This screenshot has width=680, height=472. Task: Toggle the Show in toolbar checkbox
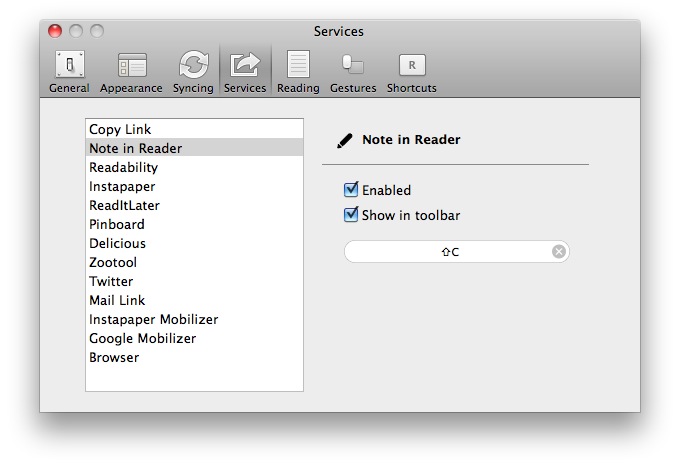(351, 215)
